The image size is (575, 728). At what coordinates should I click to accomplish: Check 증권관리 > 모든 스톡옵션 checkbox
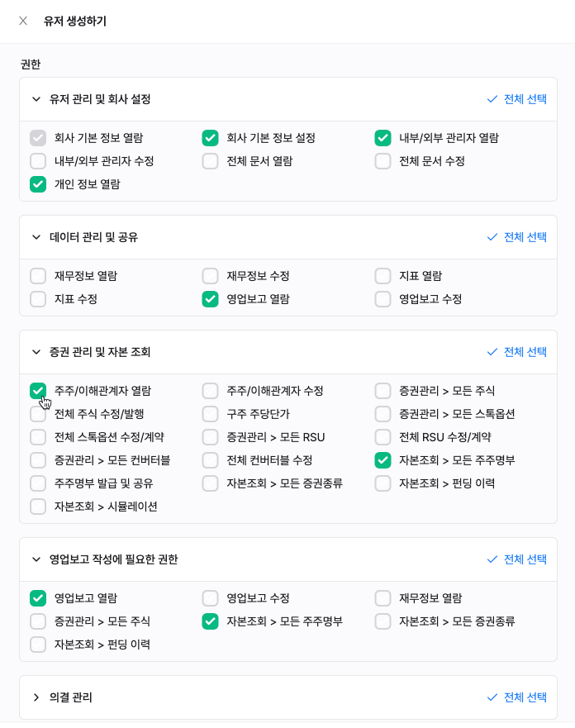pos(383,414)
